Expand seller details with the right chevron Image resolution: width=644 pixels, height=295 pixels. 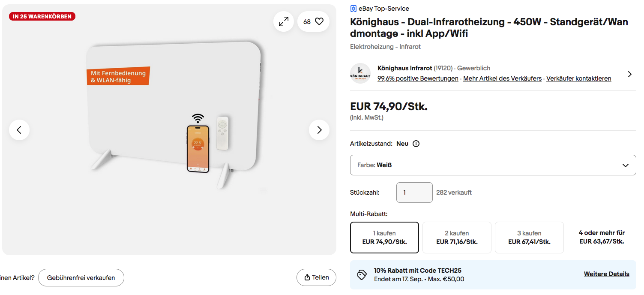pos(629,74)
